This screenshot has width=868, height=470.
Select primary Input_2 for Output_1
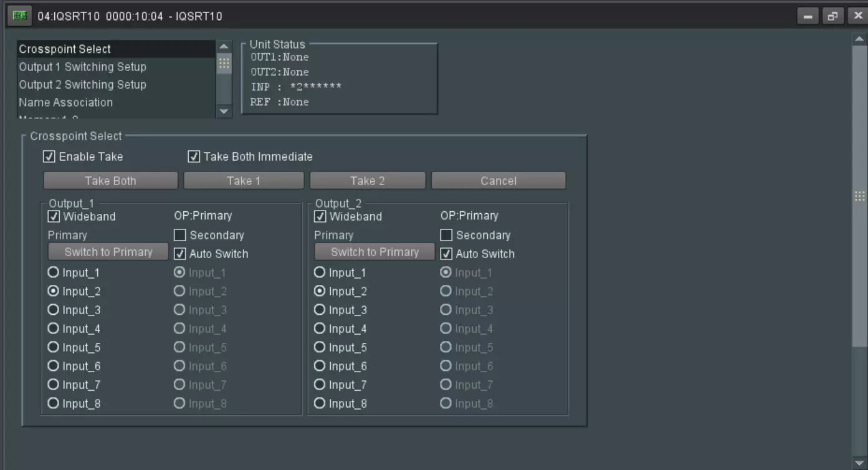pos(54,291)
